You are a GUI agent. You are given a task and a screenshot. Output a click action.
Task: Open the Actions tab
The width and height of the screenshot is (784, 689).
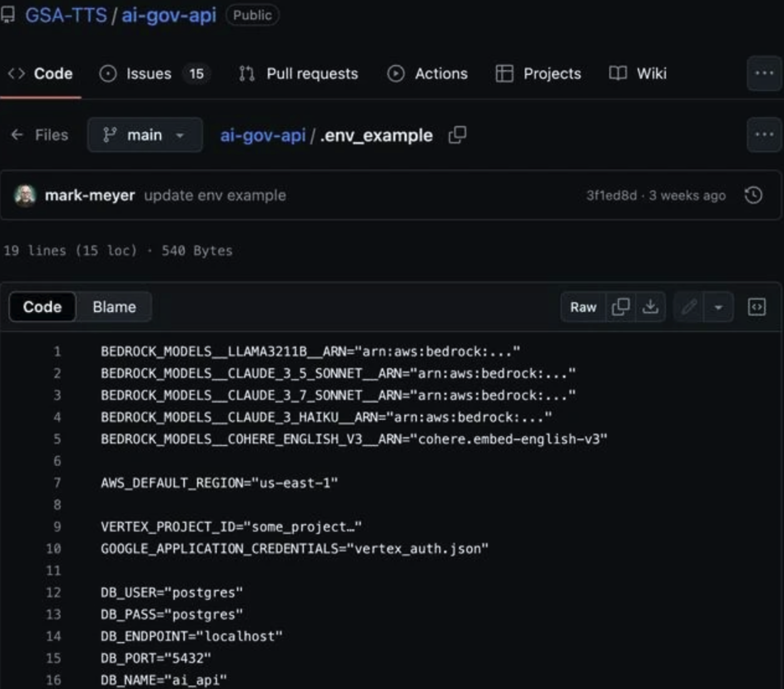[427, 74]
